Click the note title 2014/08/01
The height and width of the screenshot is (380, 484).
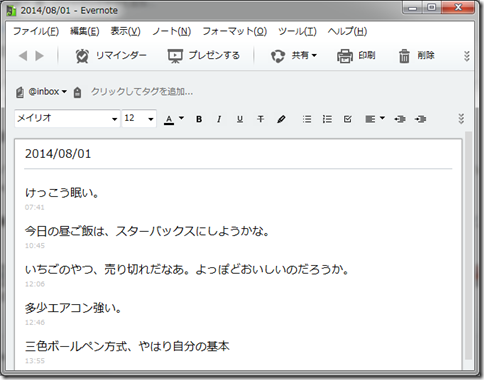(x=58, y=154)
